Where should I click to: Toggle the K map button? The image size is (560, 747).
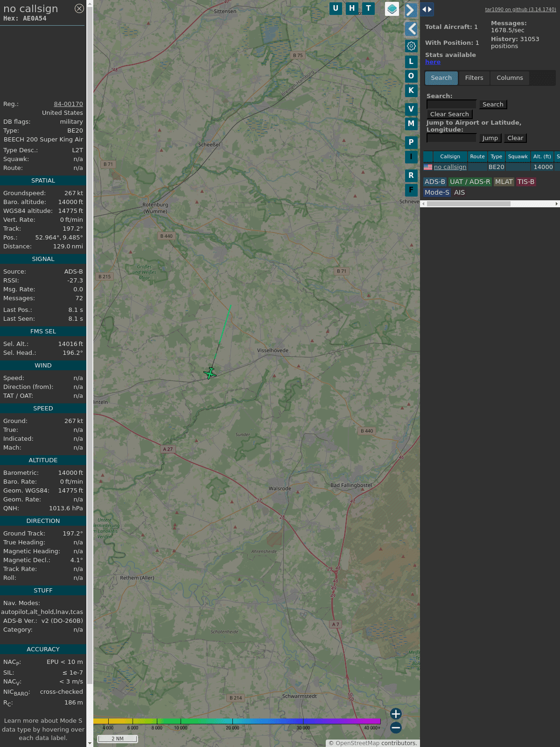pos(411,91)
